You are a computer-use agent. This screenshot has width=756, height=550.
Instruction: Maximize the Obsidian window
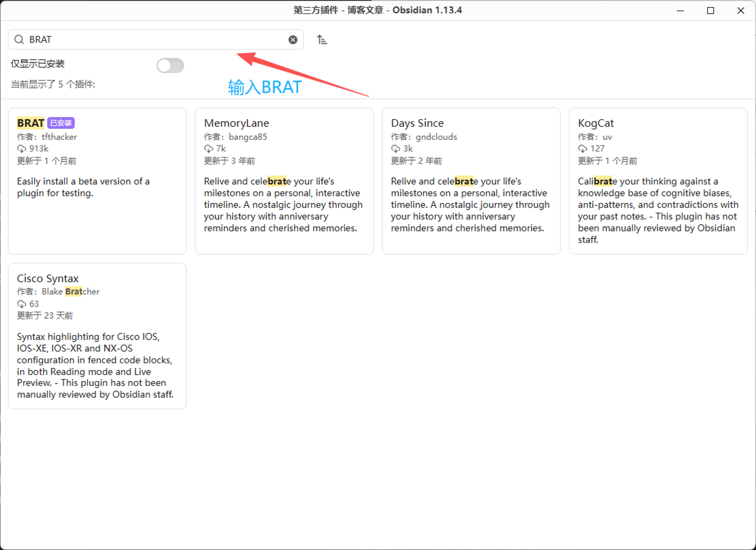711,10
